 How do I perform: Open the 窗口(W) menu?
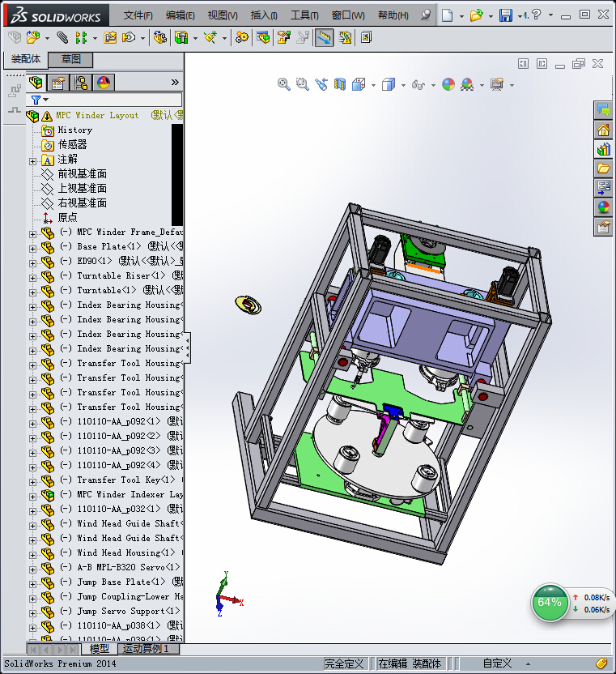(x=348, y=15)
